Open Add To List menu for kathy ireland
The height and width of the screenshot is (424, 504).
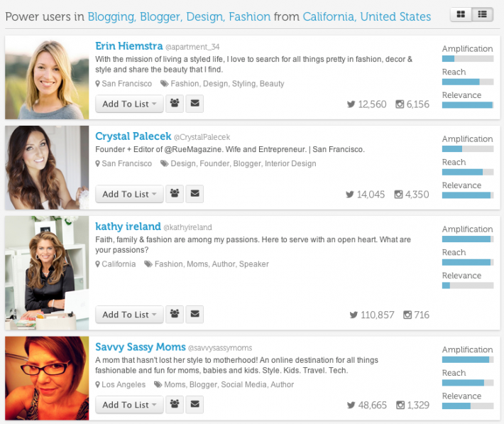click(x=129, y=315)
